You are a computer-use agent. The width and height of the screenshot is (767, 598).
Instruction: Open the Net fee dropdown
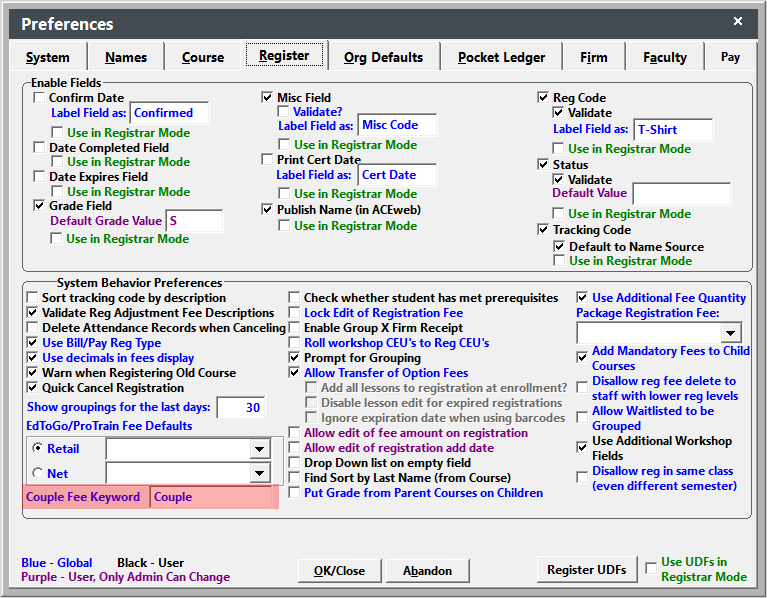click(259, 473)
